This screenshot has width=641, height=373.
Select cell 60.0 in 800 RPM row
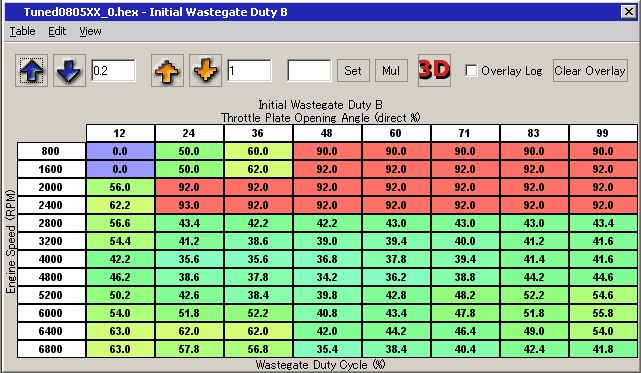pyautogui.click(x=258, y=151)
